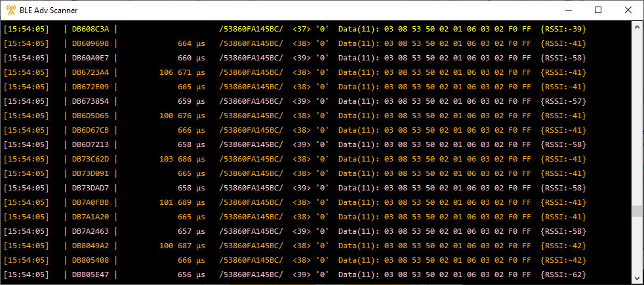Image resolution: width=644 pixels, height=285 pixels.
Task: Select packet ID DB8049A2
Action: coord(91,246)
